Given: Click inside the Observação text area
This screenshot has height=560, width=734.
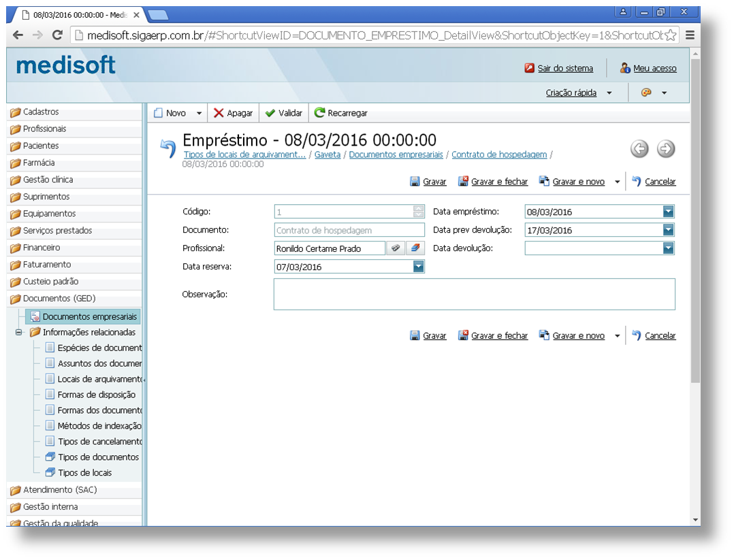Looking at the screenshot, I should [474, 293].
